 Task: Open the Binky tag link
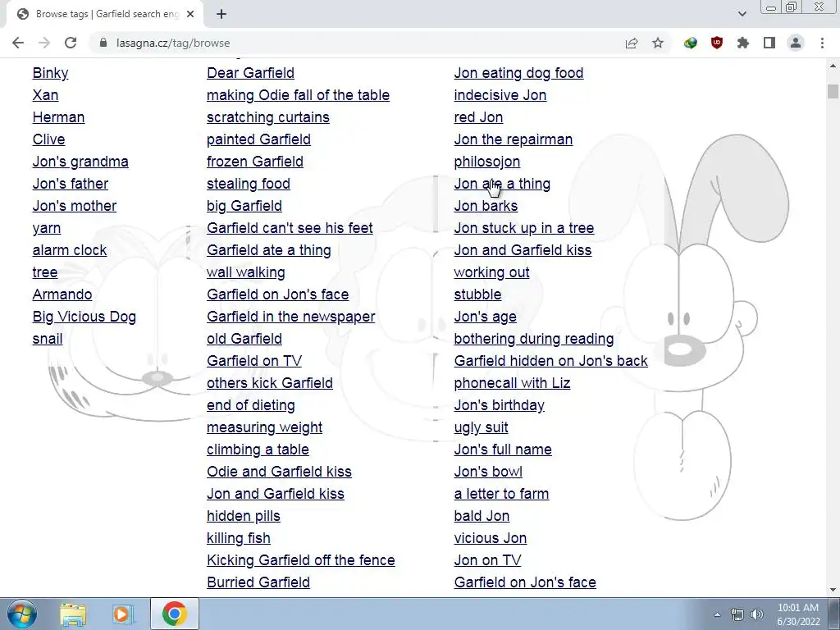50,73
